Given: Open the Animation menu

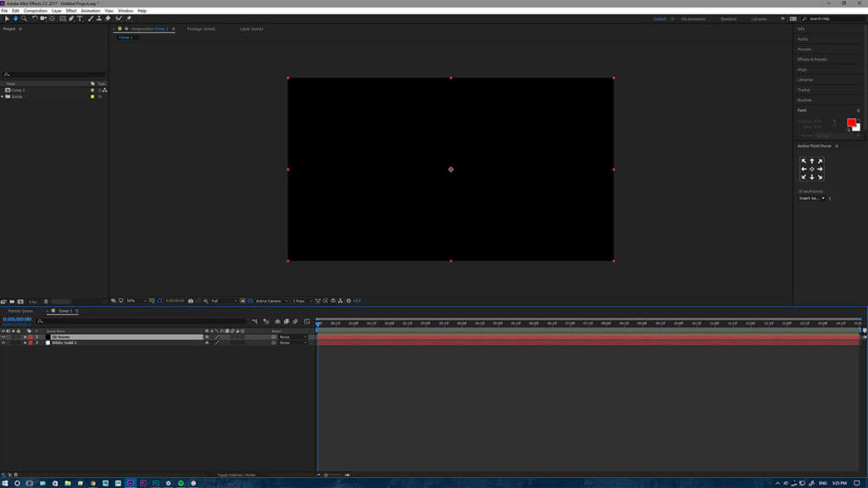Looking at the screenshot, I should click(x=91, y=10).
